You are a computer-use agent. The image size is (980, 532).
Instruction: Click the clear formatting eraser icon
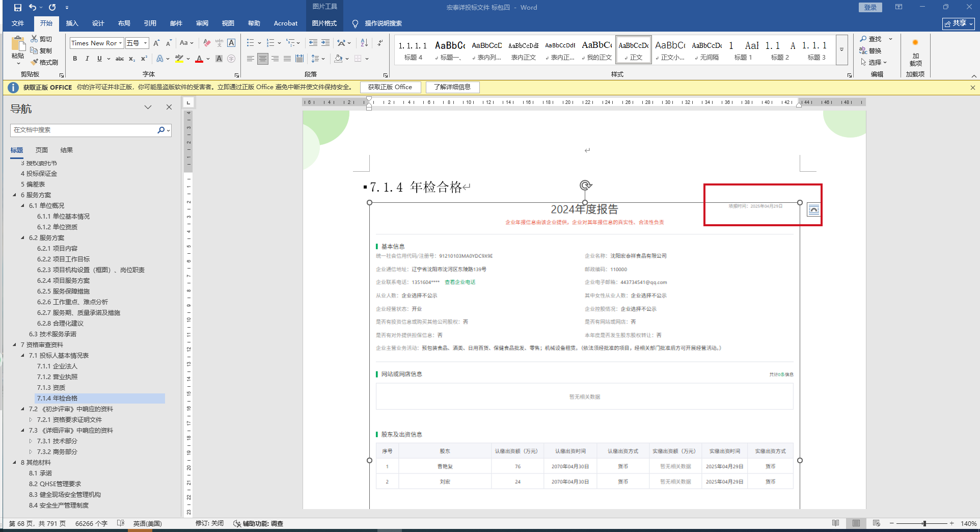coord(207,43)
